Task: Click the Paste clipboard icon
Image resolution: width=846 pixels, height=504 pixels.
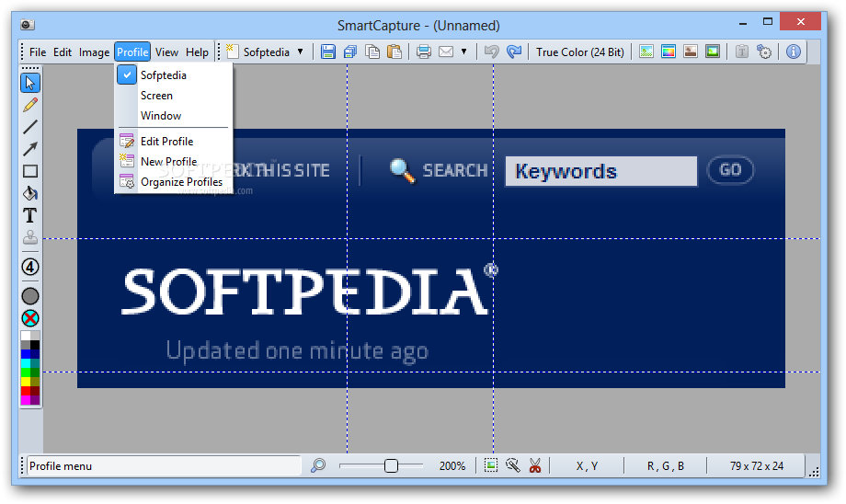Action: click(x=394, y=52)
